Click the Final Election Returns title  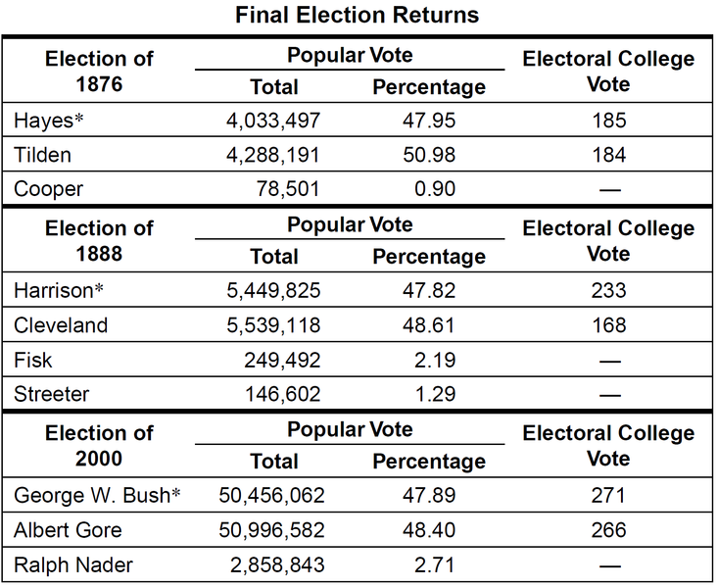tap(357, 15)
